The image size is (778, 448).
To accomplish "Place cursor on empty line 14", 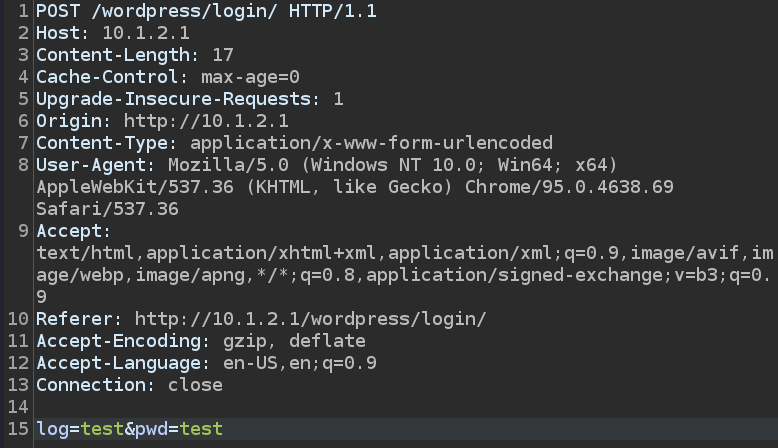I will [x=405, y=407].
